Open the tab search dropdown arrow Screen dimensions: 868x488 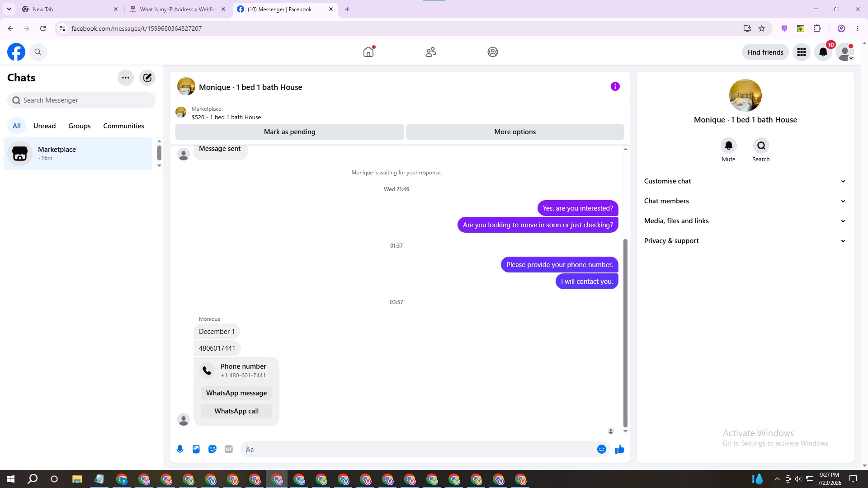coord(9,9)
